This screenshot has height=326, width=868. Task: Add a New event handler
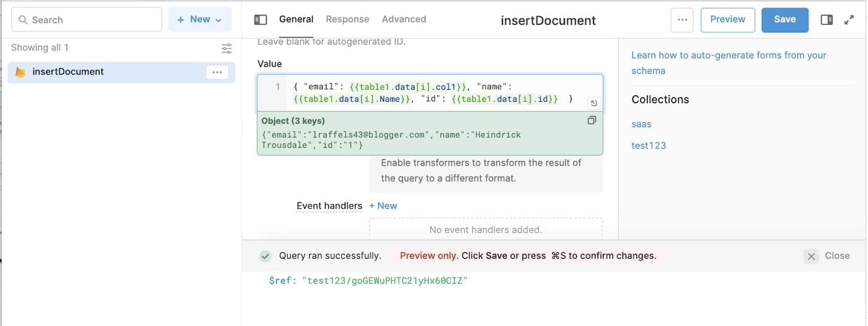pos(383,206)
